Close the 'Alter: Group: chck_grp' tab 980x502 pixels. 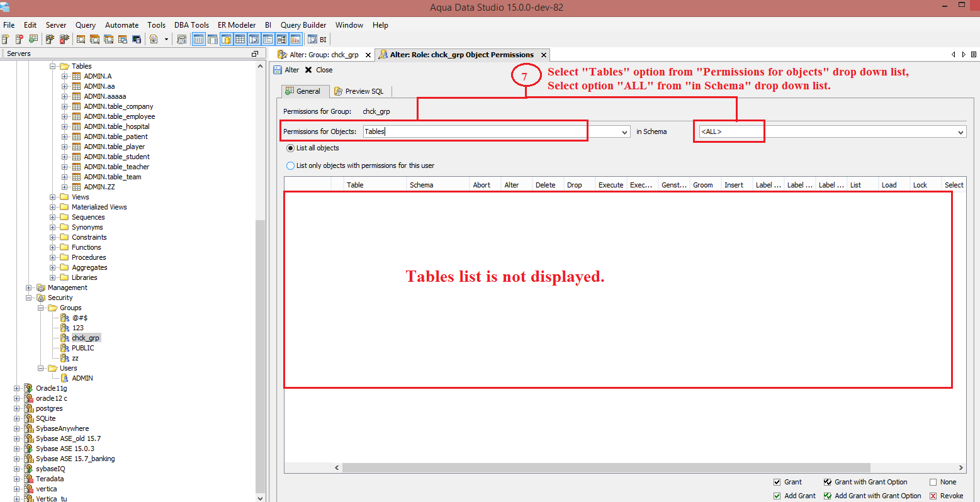tap(368, 55)
